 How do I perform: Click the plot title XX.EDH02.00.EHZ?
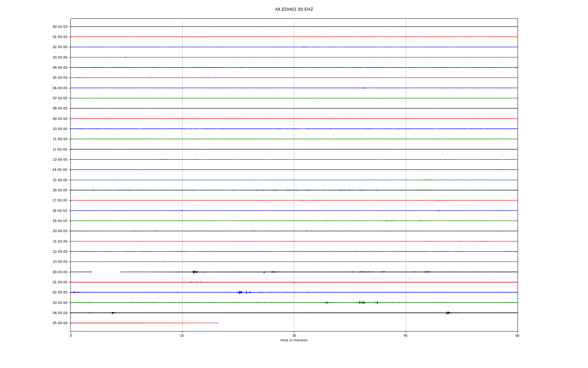[x=294, y=10]
